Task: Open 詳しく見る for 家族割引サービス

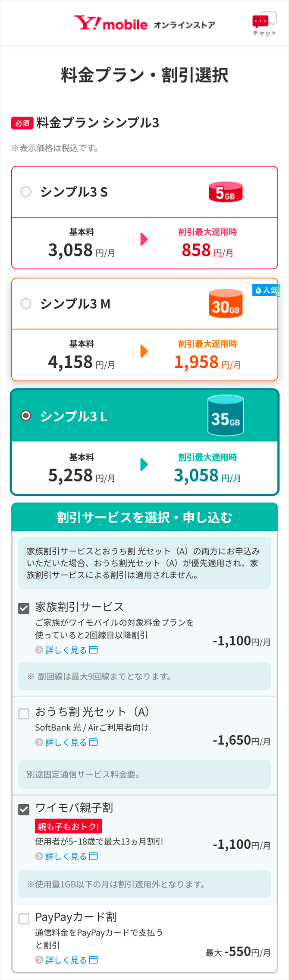Action: click(67, 650)
